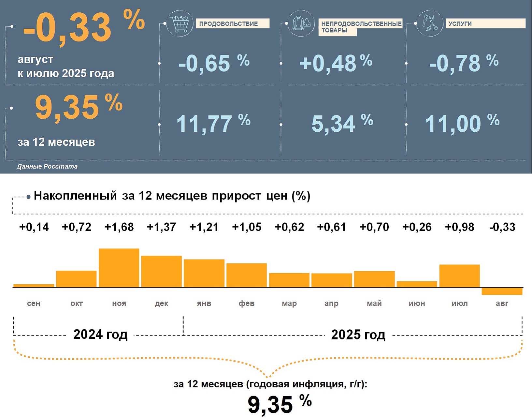Click the Данные Росстата source note

pyautogui.click(x=47, y=167)
